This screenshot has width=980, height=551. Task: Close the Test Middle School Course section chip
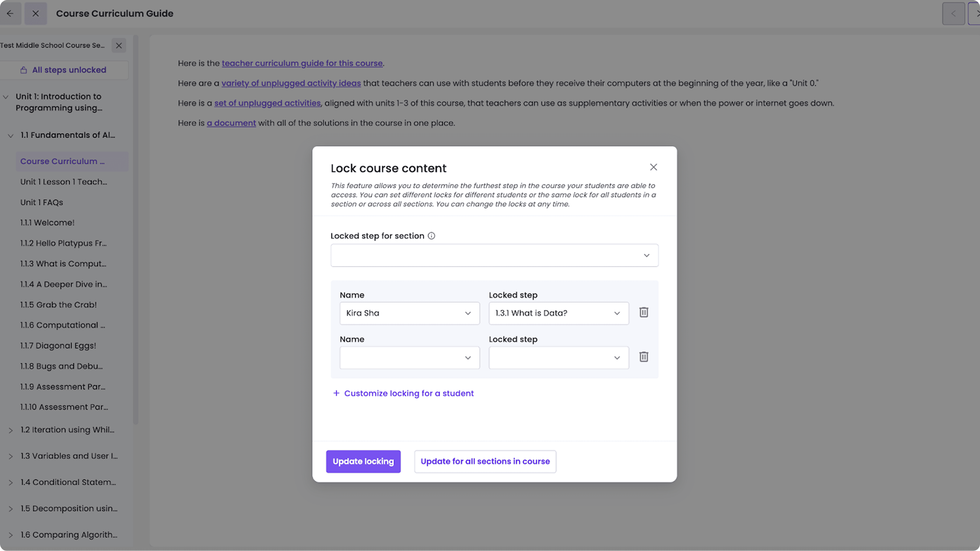pos(119,46)
